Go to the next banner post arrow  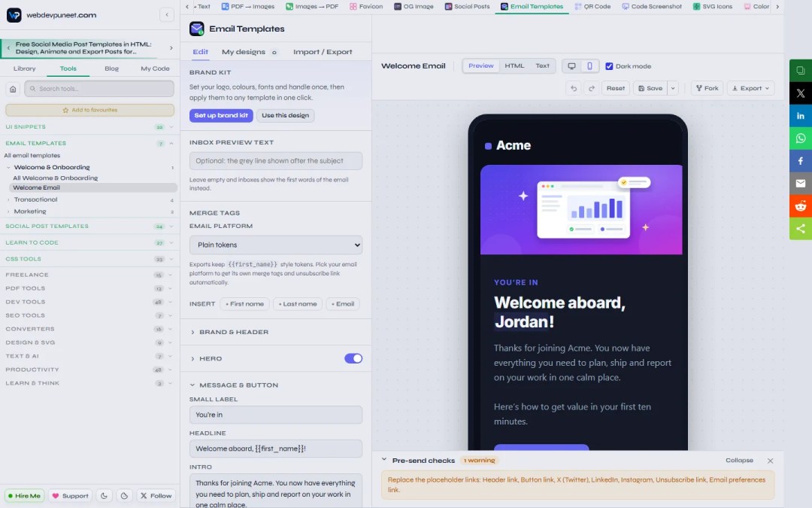[x=171, y=47]
